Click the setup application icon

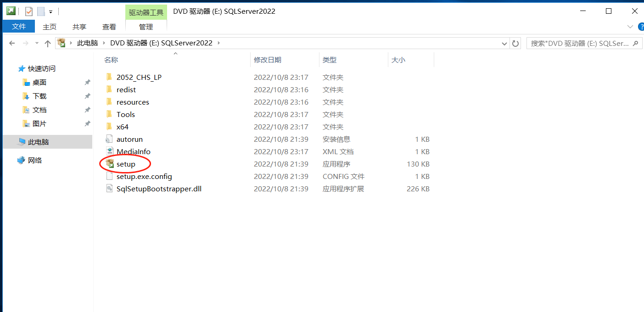coord(109,163)
